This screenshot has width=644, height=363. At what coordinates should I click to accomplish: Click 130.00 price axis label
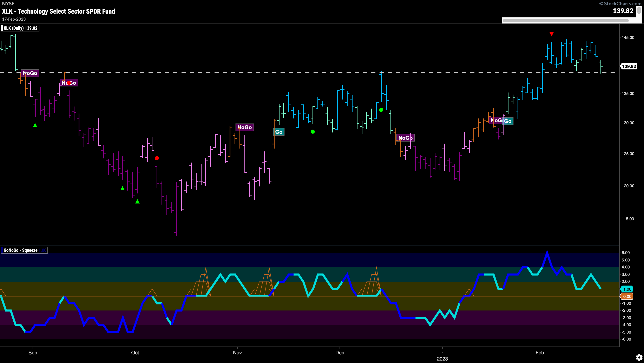click(x=628, y=123)
